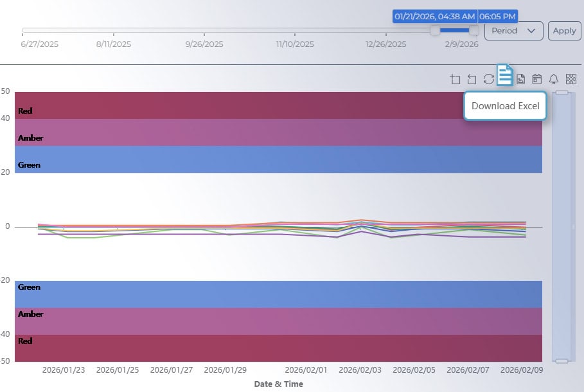
Task: Click the save as image icon
Action: [x=521, y=79]
